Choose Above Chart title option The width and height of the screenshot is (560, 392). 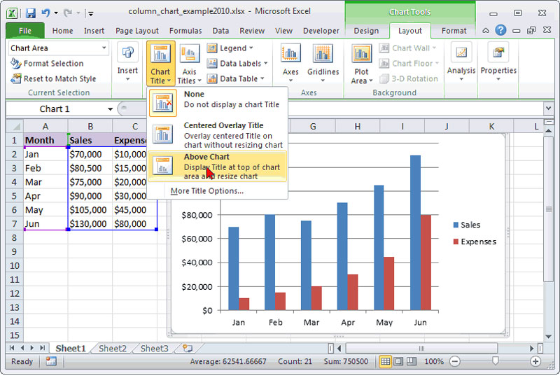click(218, 166)
